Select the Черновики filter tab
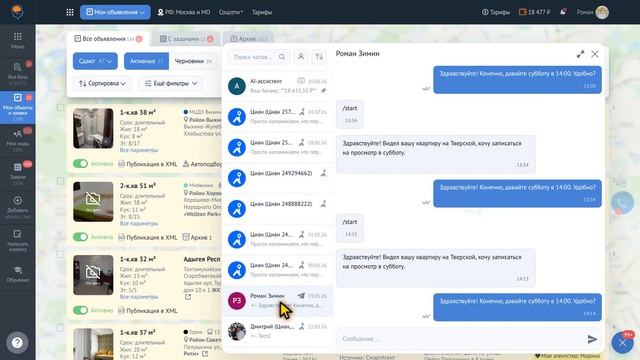The height and width of the screenshot is (360, 640). click(193, 61)
